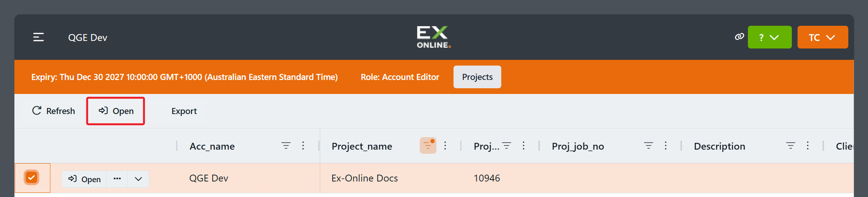This screenshot has width=868, height=197.
Task: Sort by Acc_name column header
Action: 212,146
